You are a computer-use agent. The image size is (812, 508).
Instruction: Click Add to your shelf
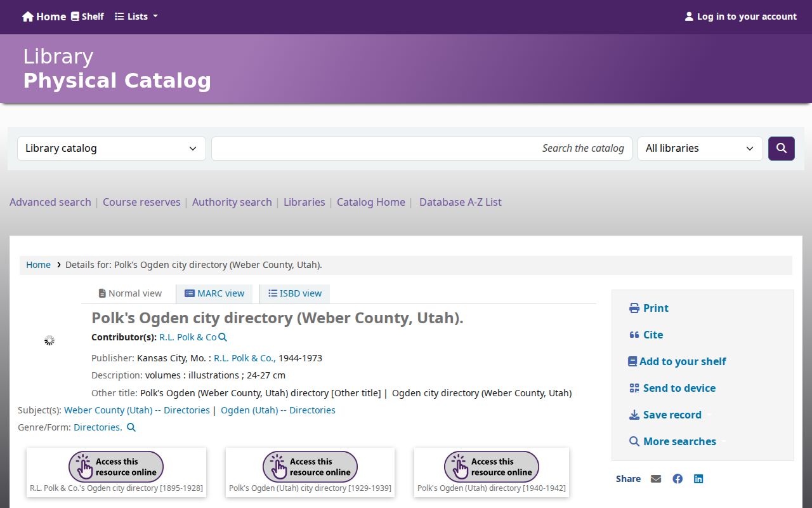[677, 361]
